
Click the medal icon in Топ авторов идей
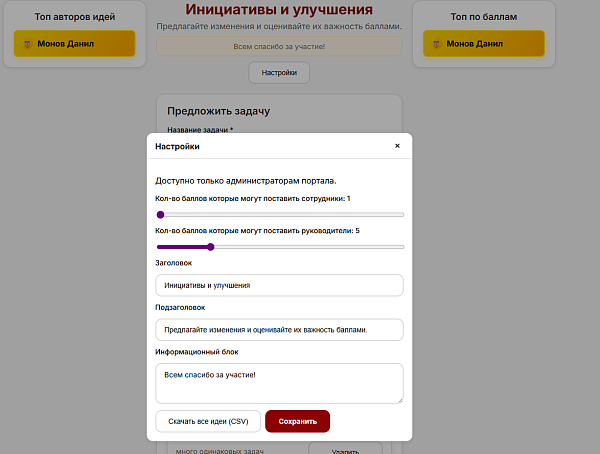[28, 44]
